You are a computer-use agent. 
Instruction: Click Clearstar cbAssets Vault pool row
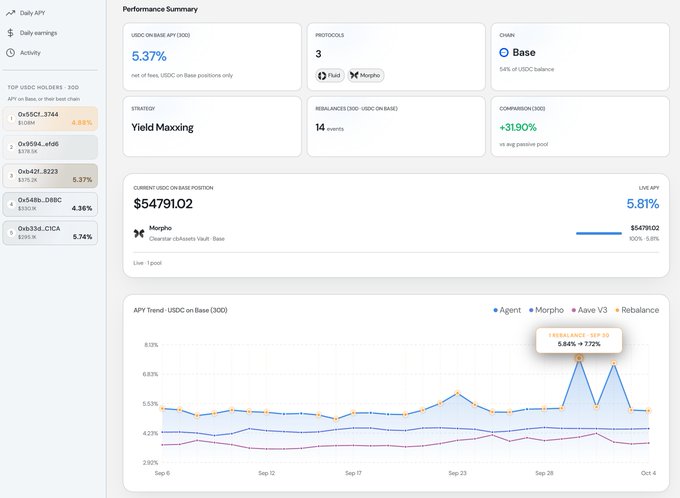pos(396,233)
